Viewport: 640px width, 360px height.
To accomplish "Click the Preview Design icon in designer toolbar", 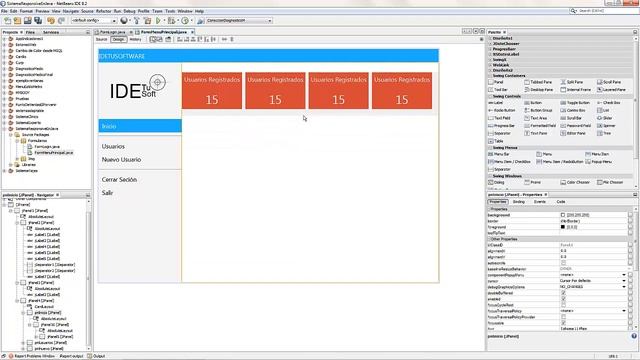I will [x=168, y=39].
